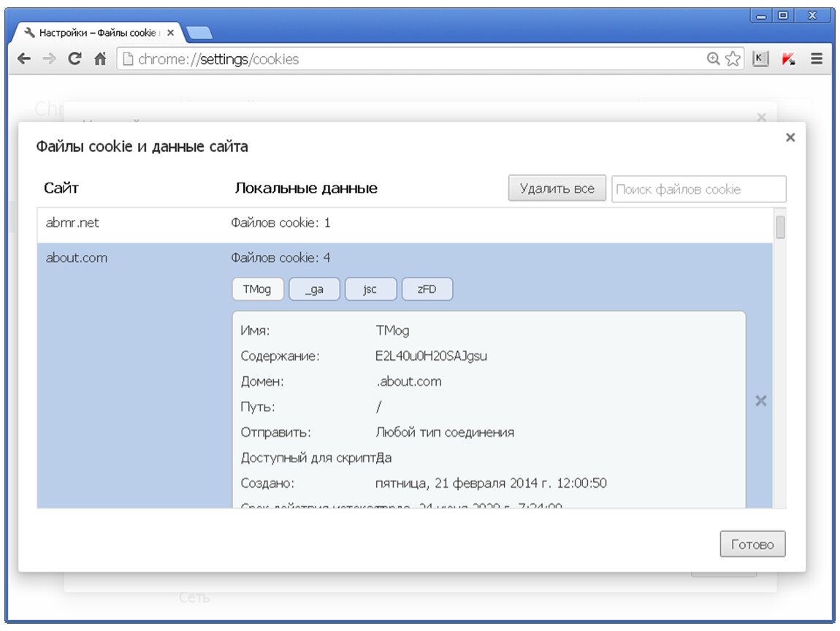This screenshot has width=840, height=631.
Task: Close the Настройки browser tab
Action: tap(170, 33)
